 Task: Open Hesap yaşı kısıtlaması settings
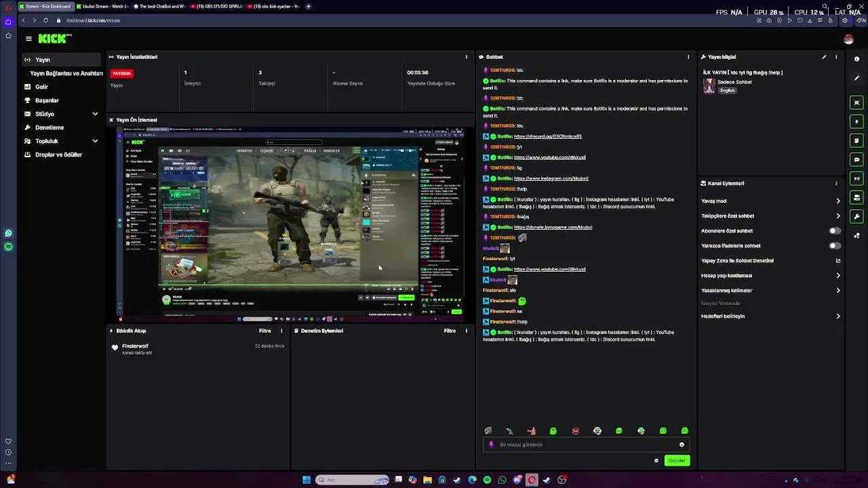[770, 276]
